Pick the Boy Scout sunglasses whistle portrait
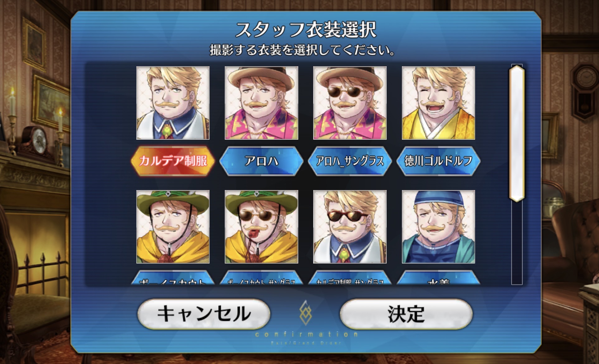Viewport: 599px width, 364px height. click(262, 227)
